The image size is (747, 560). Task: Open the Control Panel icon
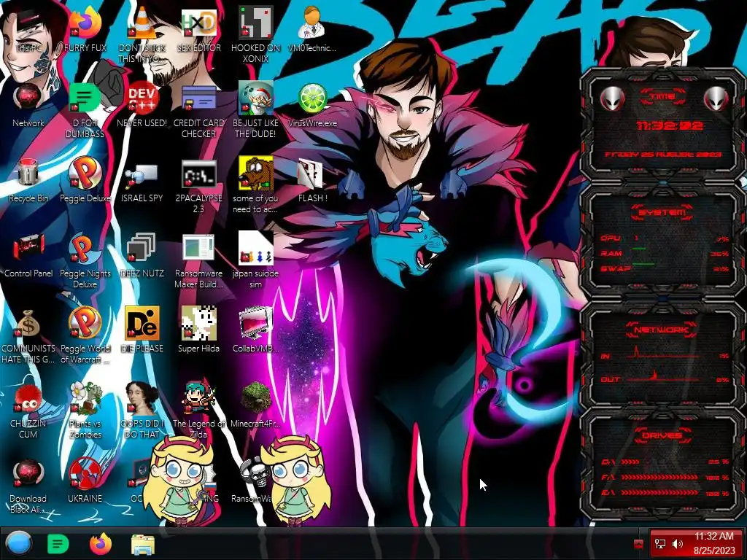click(28, 255)
